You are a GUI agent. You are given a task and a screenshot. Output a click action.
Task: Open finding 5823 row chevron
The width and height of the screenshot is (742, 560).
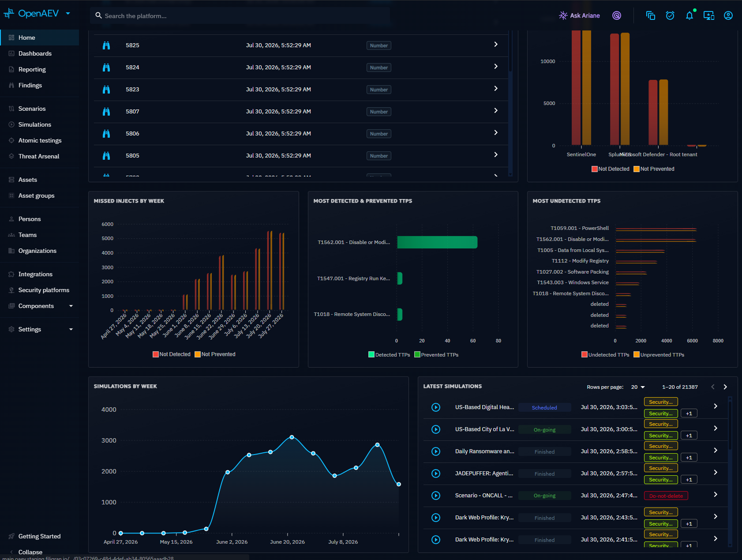click(x=496, y=89)
